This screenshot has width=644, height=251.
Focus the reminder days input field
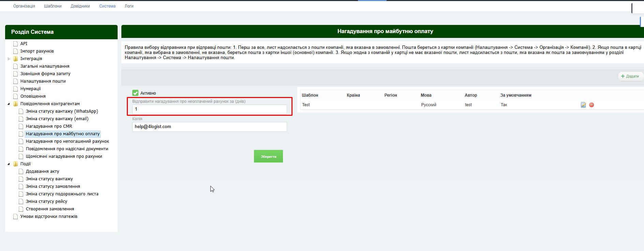click(x=209, y=109)
